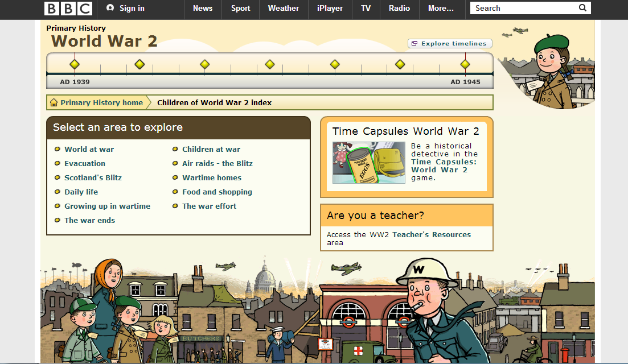Open the iPlayer menu item

click(x=330, y=9)
